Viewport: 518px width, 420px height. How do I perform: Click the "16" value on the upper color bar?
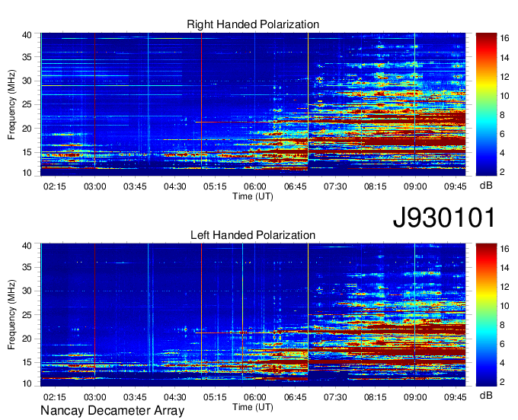[x=504, y=38]
